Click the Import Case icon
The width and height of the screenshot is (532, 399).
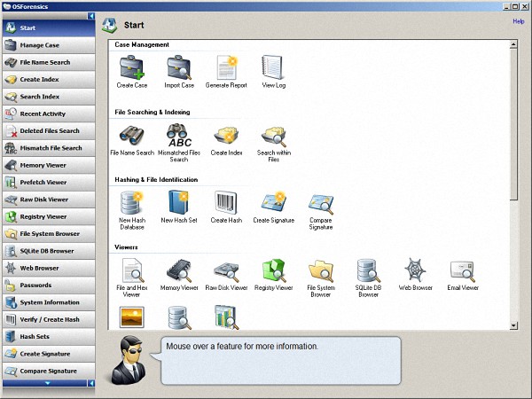coord(180,68)
